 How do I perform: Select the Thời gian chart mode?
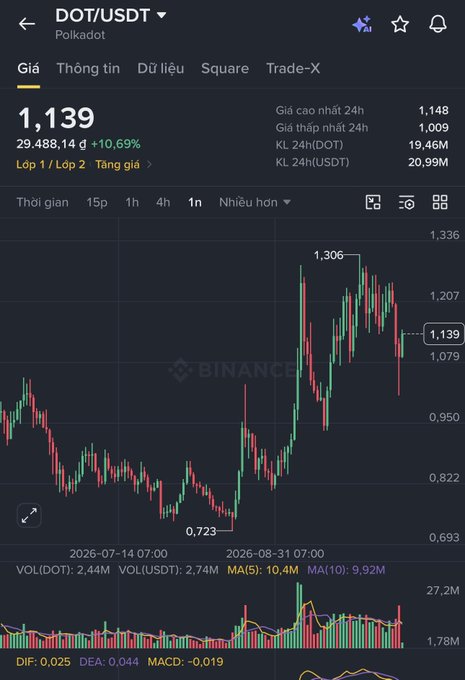tap(43, 202)
